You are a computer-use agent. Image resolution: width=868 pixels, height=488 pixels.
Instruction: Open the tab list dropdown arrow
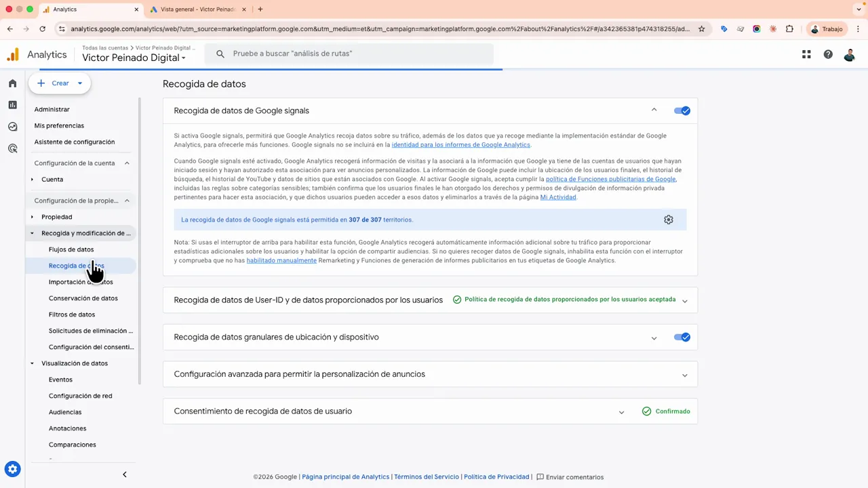859,9
